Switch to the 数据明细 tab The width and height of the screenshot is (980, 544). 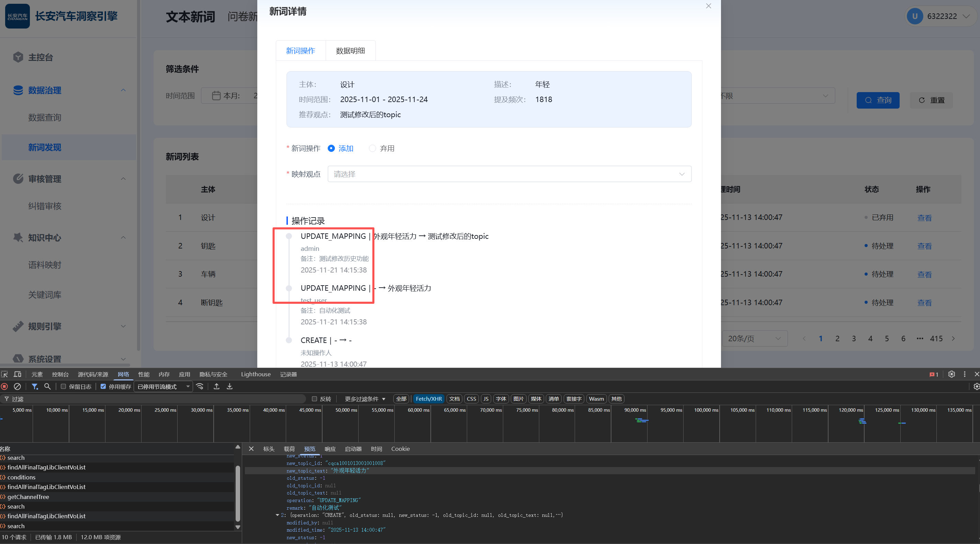click(x=350, y=51)
